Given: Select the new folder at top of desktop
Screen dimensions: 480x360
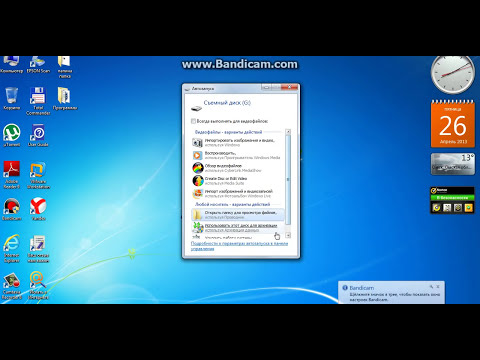Looking at the screenshot, I should tap(64, 67).
